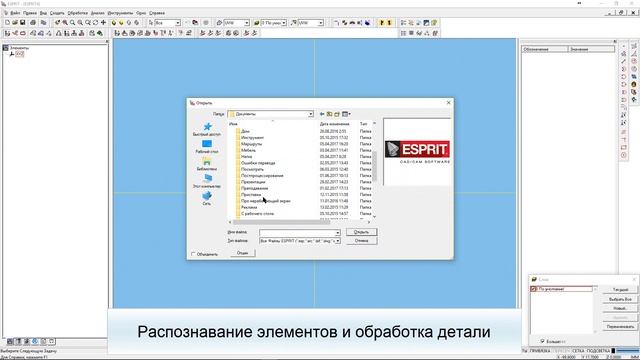Toggle СЕТКА mode in status bar
The image size is (640, 360).
(578, 351)
